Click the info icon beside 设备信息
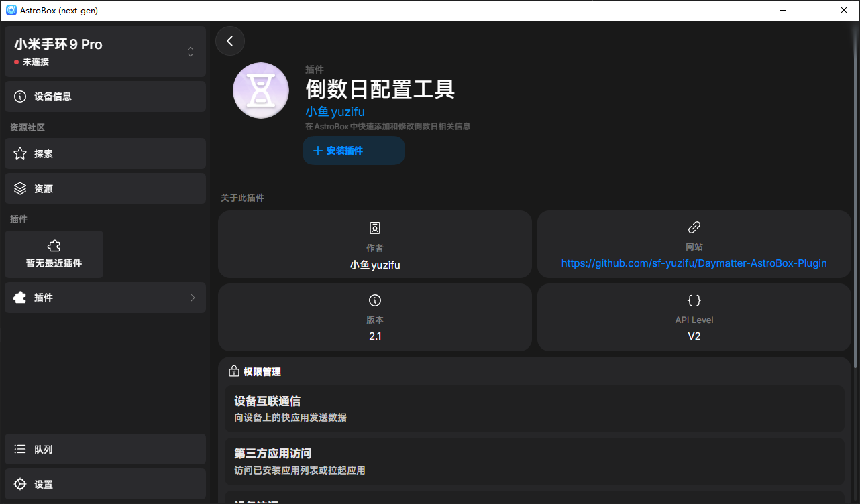 20,97
